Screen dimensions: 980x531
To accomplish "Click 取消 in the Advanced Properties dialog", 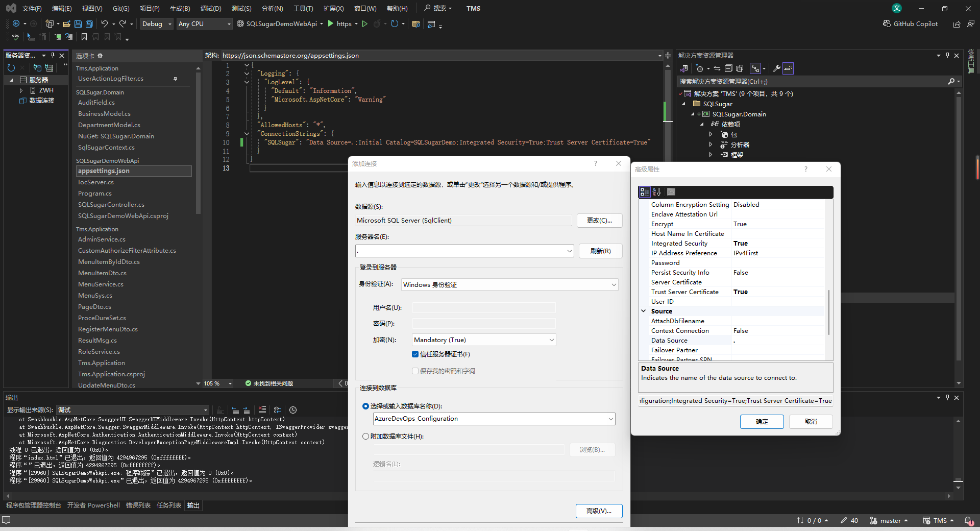I will point(811,421).
